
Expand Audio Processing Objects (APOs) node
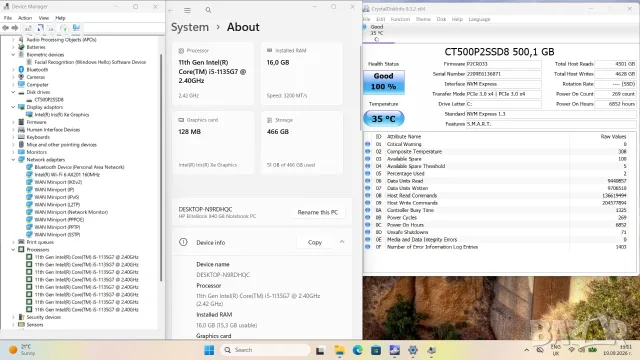click(13, 40)
